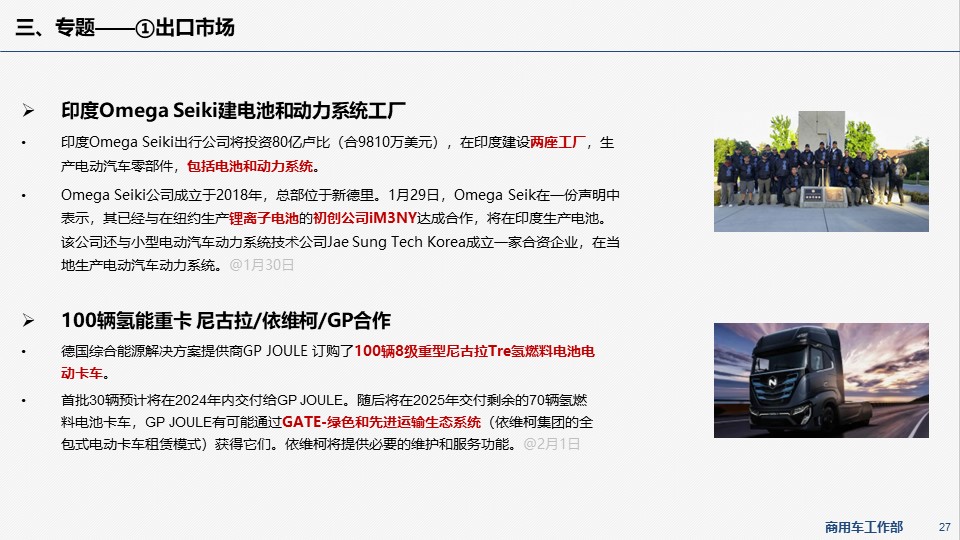Click red text 动卡车

(x=81, y=373)
